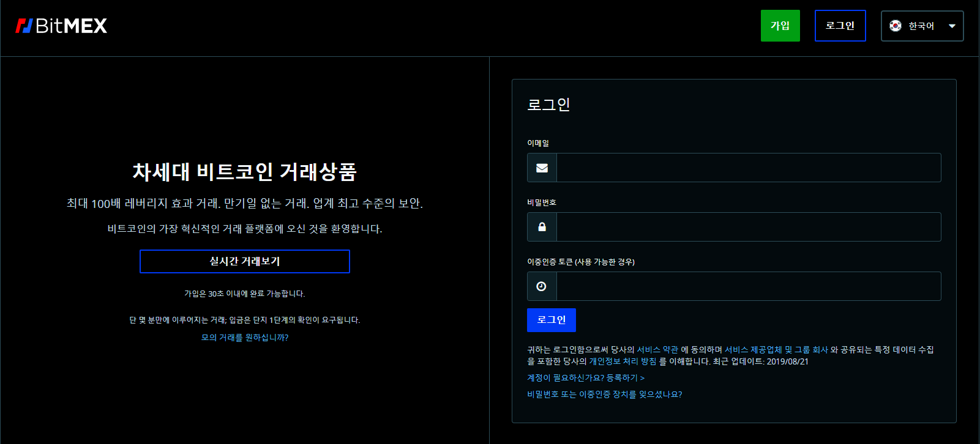Click 계정이 필요하신가요? 등록하기 link

point(586,378)
